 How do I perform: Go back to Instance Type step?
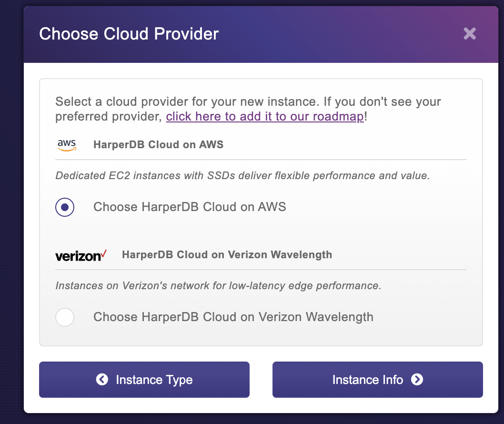(144, 380)
